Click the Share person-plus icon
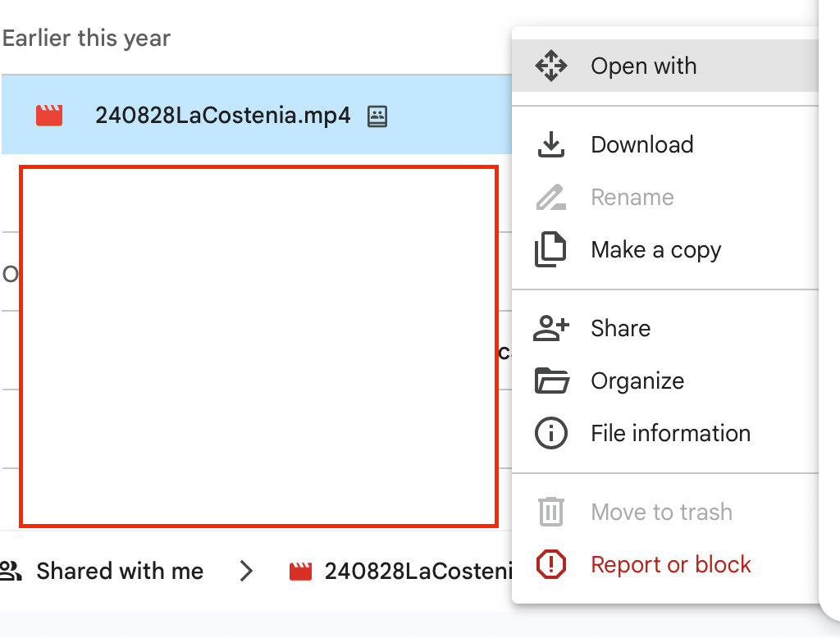Image resolution: width=840 pixels, height=638 pixels. coord(550,328)
